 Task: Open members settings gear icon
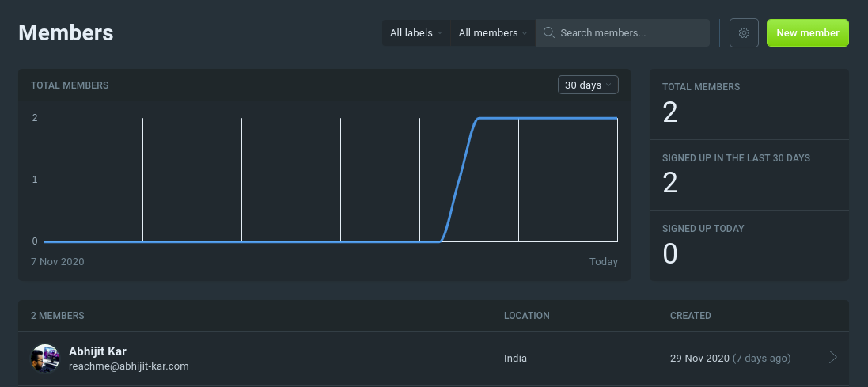pos(744,32)
